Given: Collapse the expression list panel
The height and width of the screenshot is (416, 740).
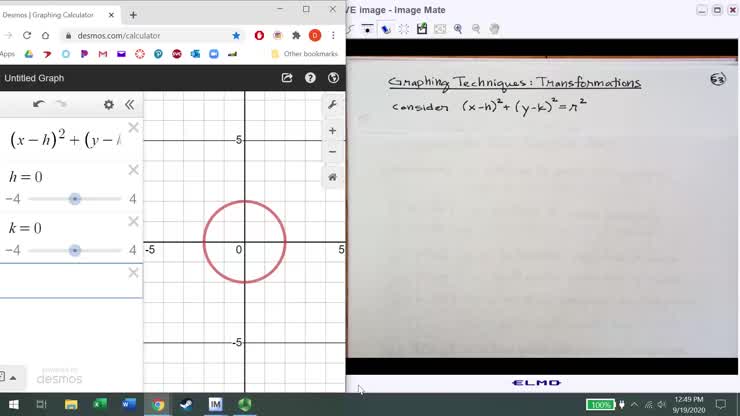Looking at the screenshot, I should tap(130, 104).
